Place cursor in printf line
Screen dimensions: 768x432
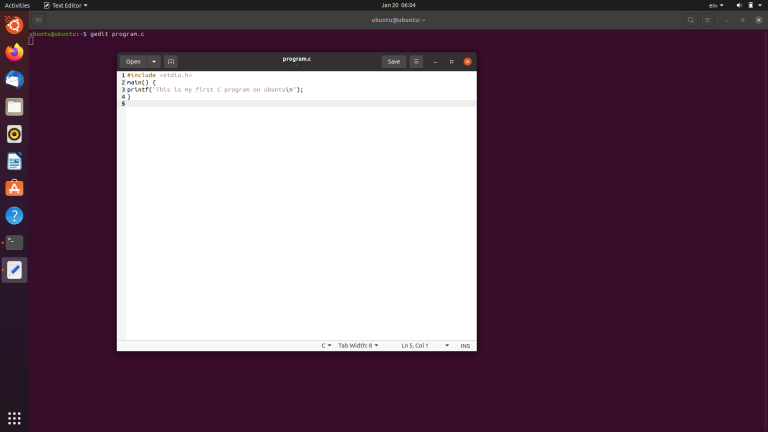[x=215, y=90]
